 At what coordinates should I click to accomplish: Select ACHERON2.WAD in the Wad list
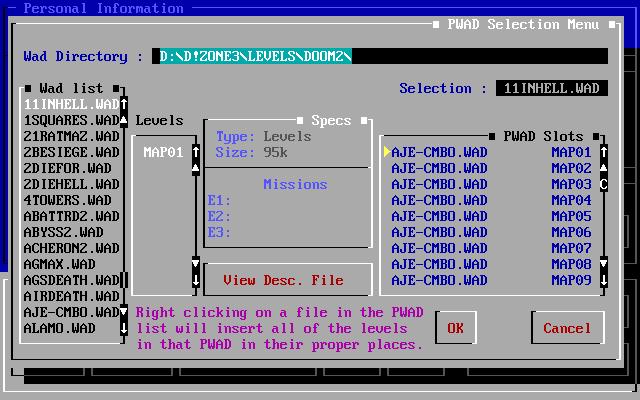71,248
